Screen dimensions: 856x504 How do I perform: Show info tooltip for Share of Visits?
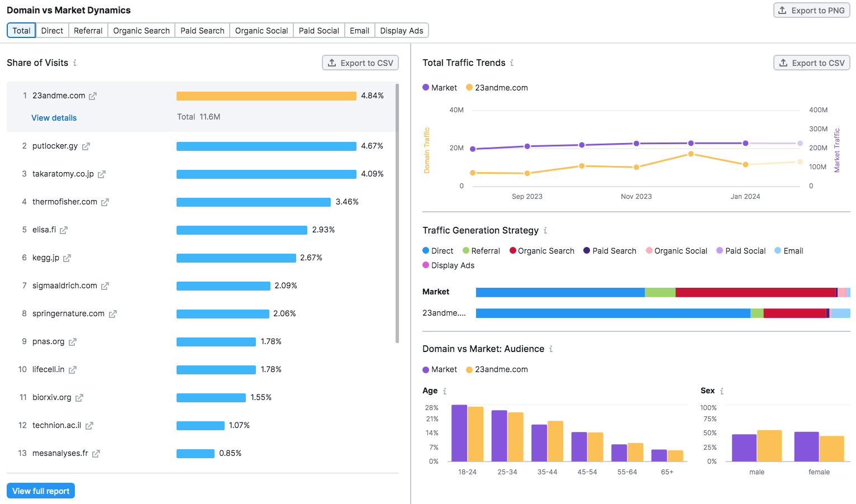pos(75,63)
